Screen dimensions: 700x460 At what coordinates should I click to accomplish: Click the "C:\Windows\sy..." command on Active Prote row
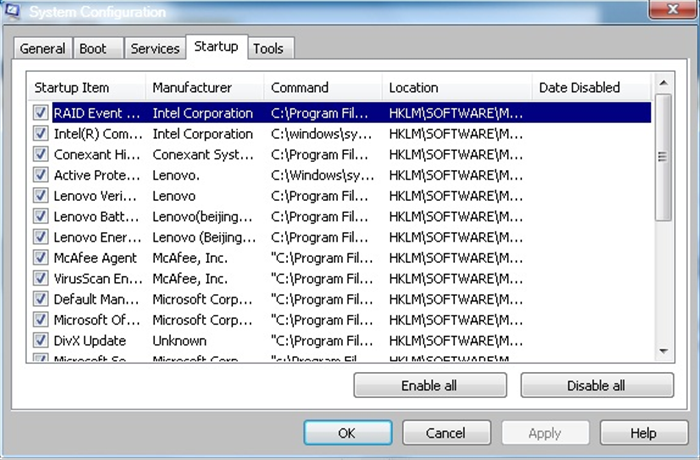pos(322,176)
